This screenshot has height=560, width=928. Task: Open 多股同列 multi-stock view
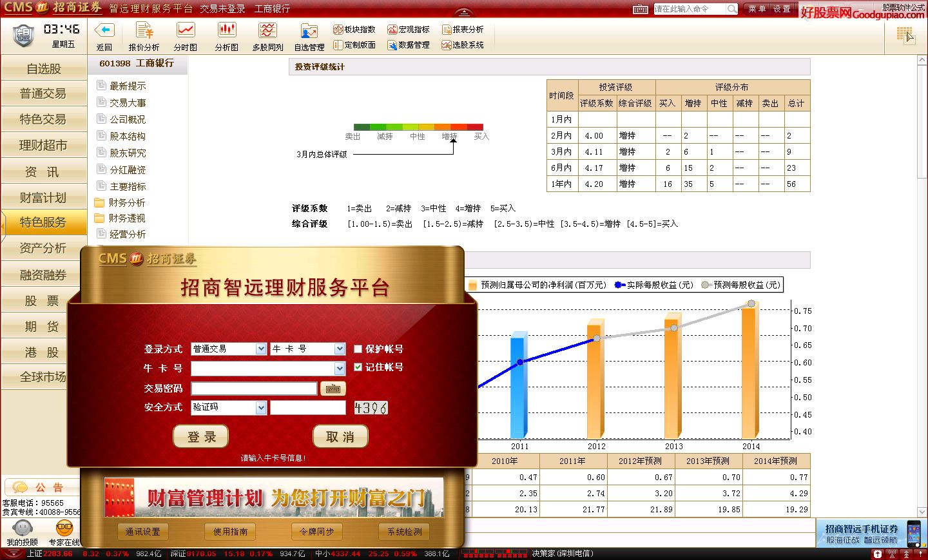click(x=268, y=37)
